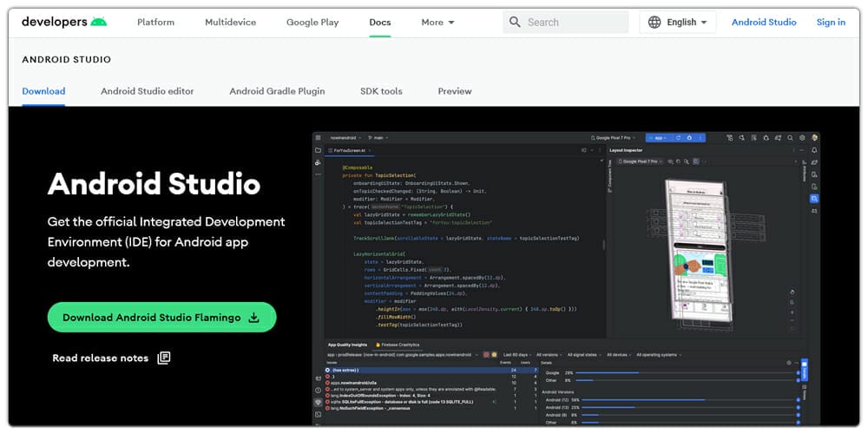Select the sqlite.SQLiteFullException issue row
The image size is (868, 434).
coord(431,402)
